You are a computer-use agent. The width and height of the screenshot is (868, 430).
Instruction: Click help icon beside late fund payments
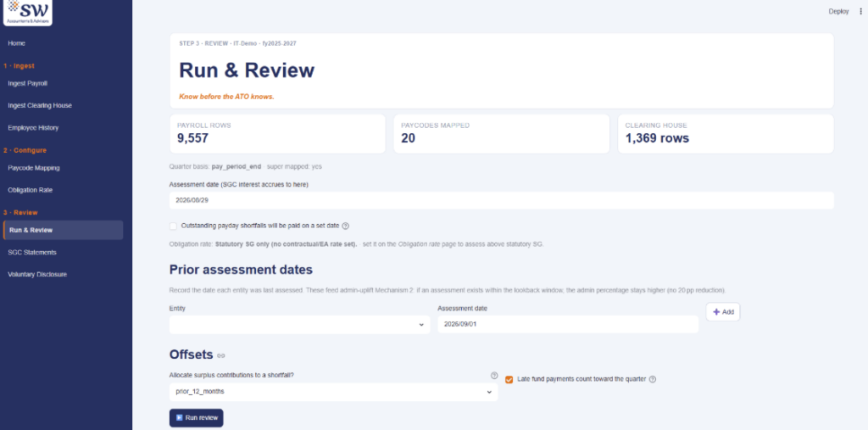pos(652,380)
